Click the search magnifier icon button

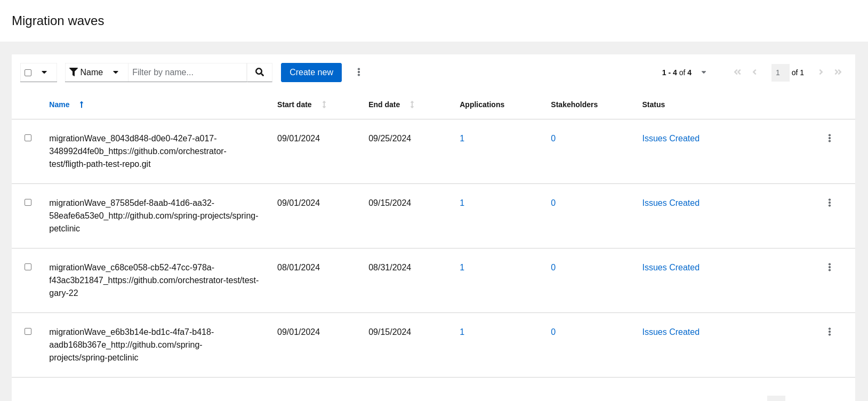click(x=260, y=73)
